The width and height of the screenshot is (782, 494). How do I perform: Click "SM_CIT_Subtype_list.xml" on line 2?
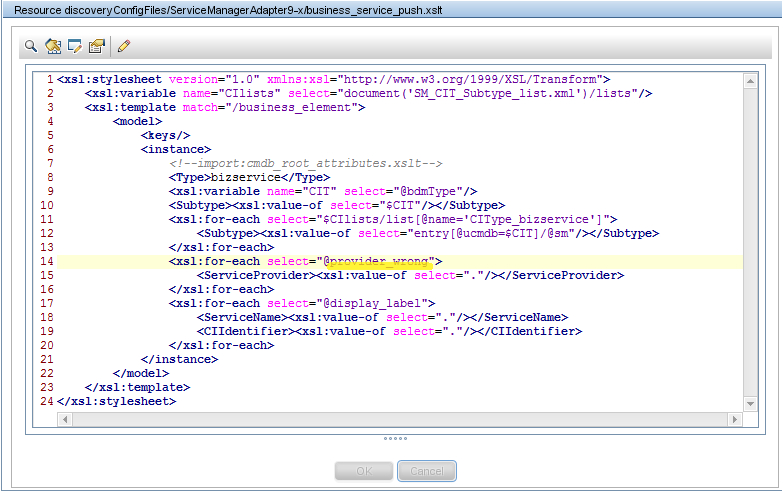point(494,94)
